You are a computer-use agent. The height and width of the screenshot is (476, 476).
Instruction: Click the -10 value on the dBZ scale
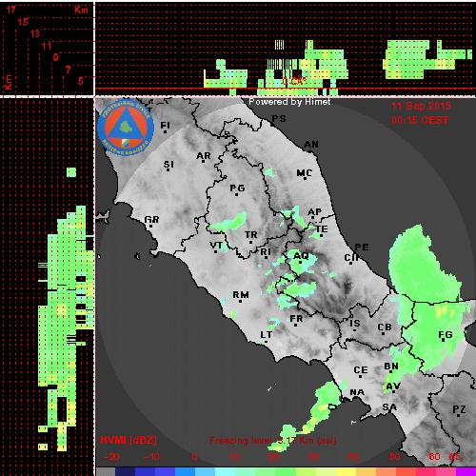tap(151, 457)
